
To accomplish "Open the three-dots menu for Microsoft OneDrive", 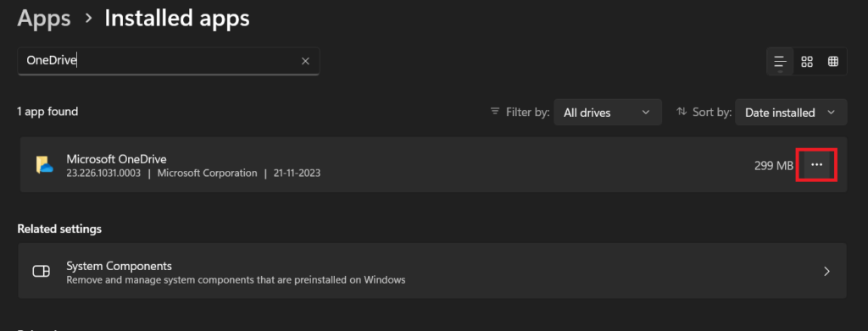I will point(816,165).
